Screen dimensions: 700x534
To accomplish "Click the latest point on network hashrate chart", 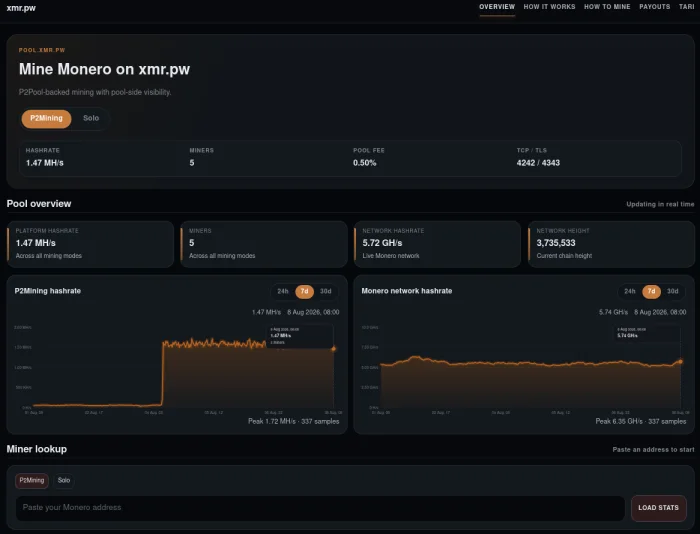I will tap(681, 361).
